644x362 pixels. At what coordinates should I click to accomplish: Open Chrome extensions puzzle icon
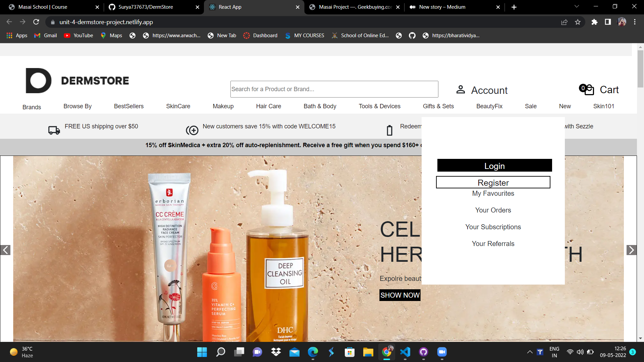tap(594, 22)
